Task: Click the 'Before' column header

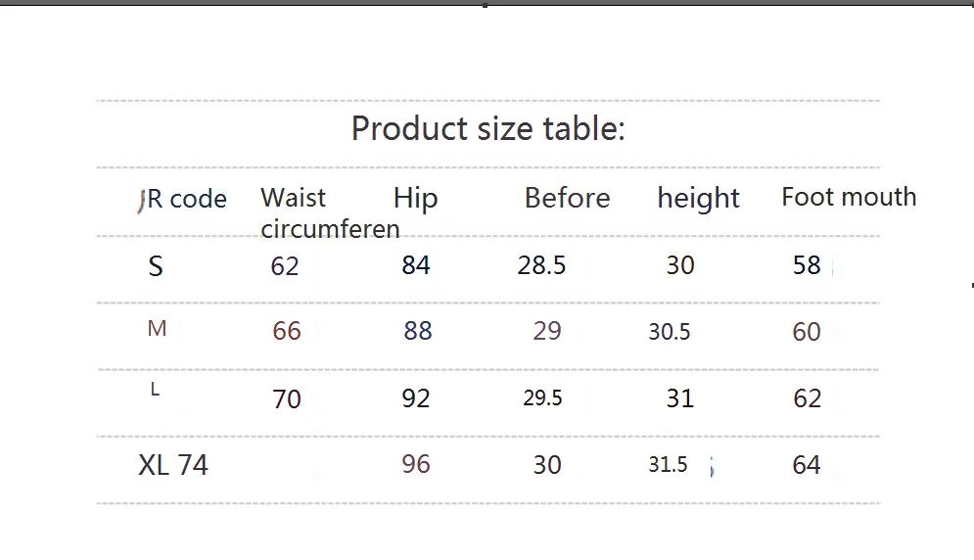Action: pos(567,199)
